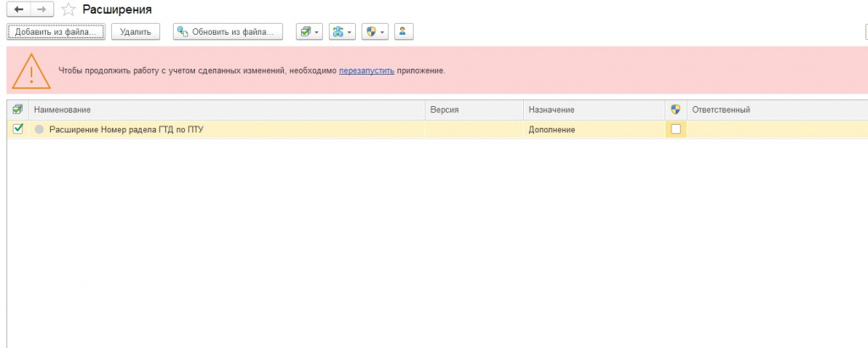Click the checkmark column header icon
The image size is (868, 348).
[18, 109]
